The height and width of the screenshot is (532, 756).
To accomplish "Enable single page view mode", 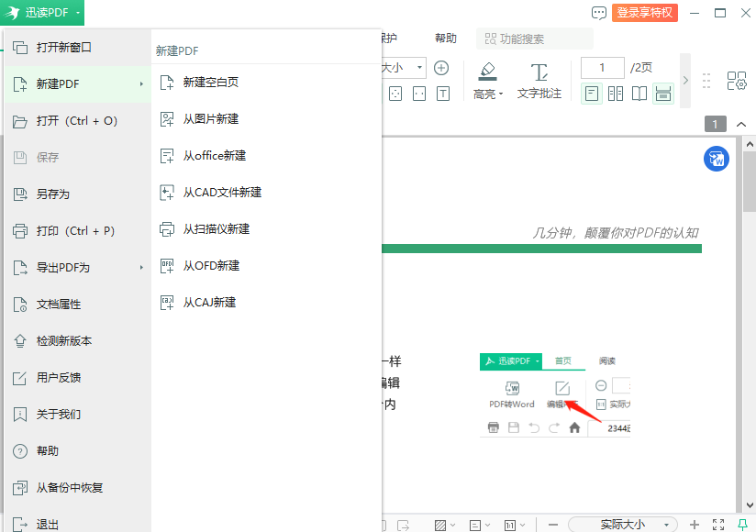I will point(591,94).
